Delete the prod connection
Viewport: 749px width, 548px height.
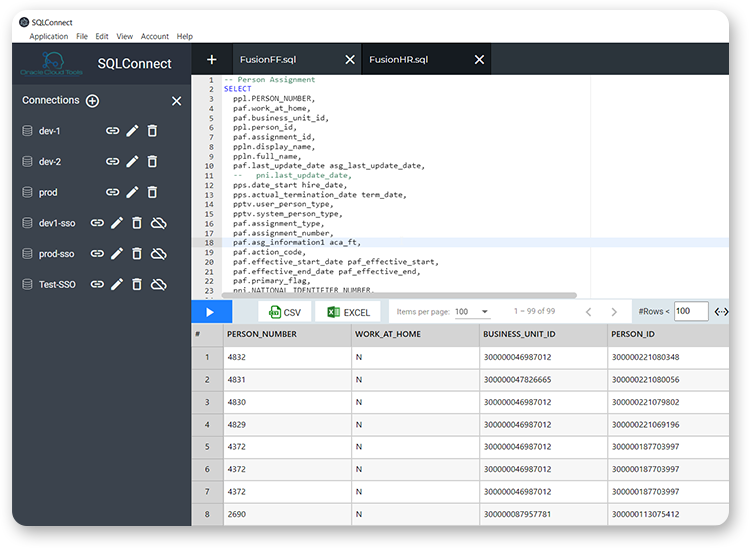152,192
